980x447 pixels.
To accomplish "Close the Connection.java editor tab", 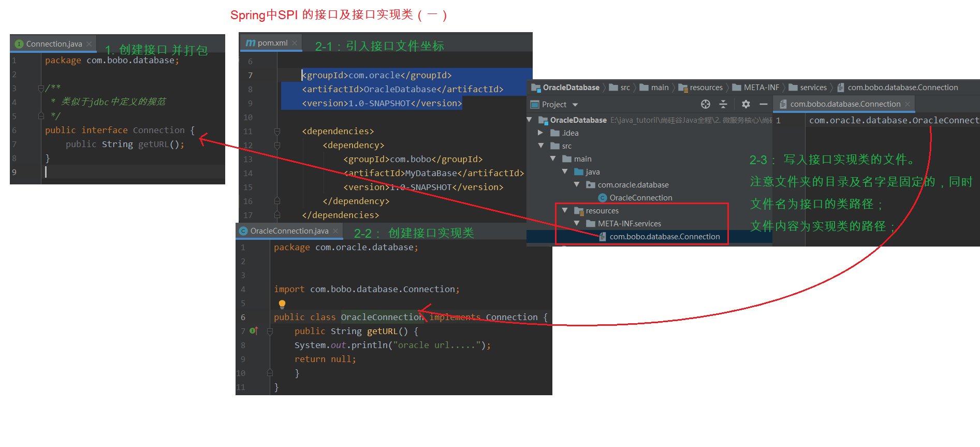I will pos(89,44).
